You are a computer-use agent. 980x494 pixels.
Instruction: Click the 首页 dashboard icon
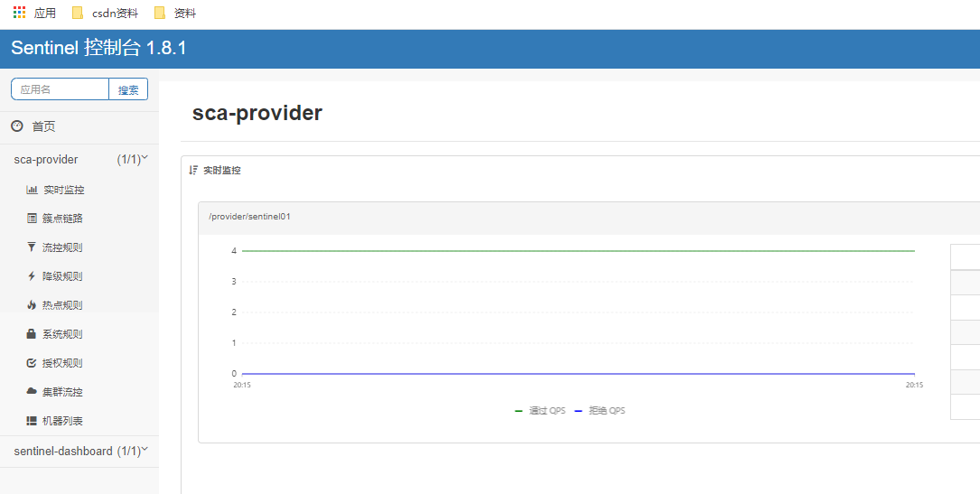pos(17,126)
